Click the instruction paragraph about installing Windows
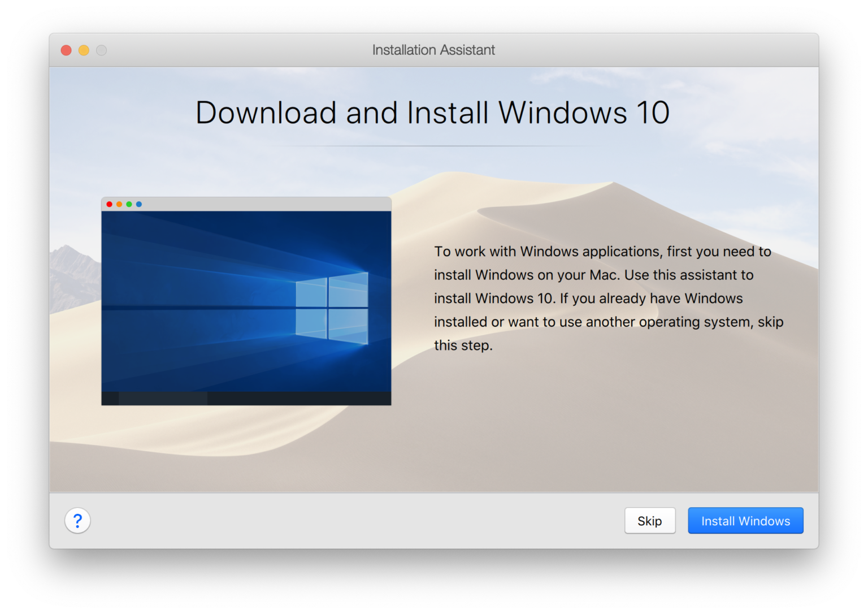This screenshot has height=614, width=868. coord(608,298)
